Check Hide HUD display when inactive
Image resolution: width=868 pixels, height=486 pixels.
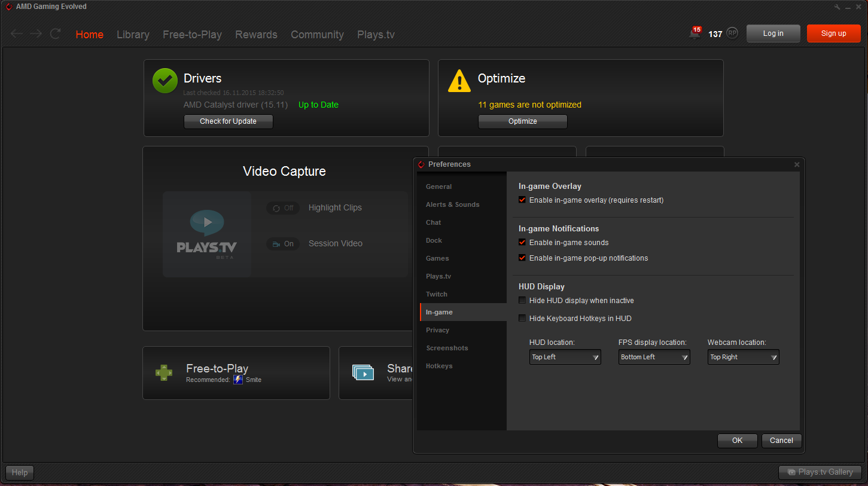click(x=522, y=301)
